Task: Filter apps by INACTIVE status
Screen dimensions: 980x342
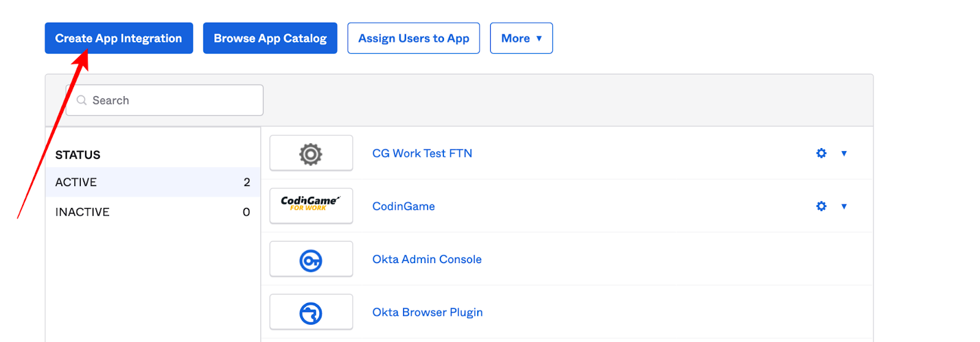Action: pos(153,212)
